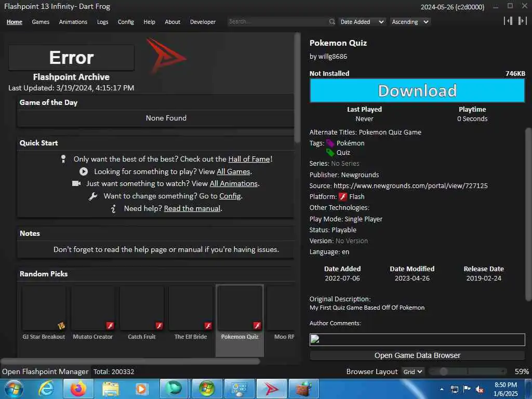The width and height of the screenshot is (532, 399).
Task: Show hidden tray icons arrow
Action: (442, 390)
